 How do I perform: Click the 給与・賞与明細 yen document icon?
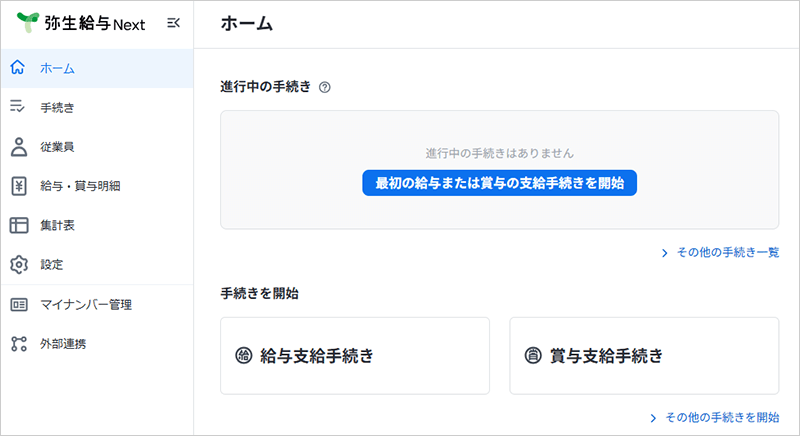tap(17, 185)
